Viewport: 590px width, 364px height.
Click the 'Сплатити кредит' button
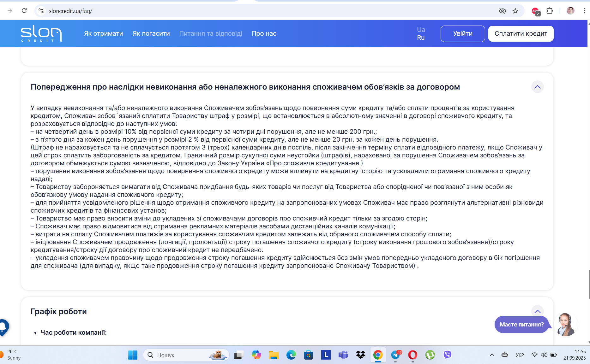click(521, 34)
